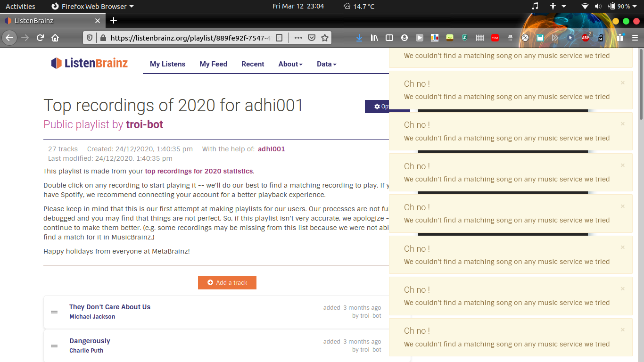Open tracking protection shield in address bar
644x362 pixels.
click(90, 38)
